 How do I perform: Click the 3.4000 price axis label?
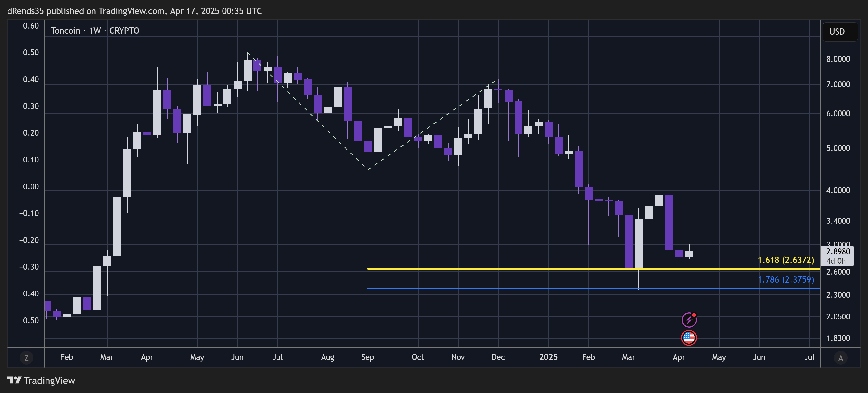[x=838, y=221]
